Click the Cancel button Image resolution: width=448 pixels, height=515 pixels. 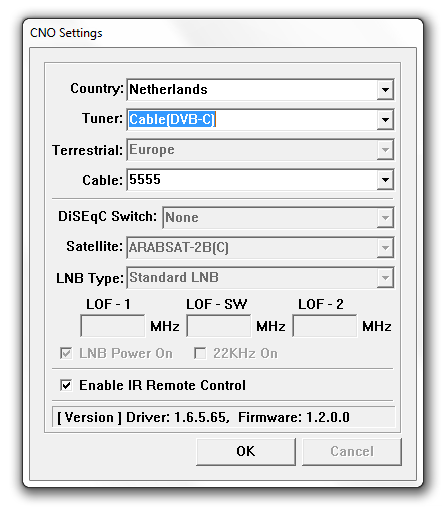pyautogui.click(x=352, y=452)
